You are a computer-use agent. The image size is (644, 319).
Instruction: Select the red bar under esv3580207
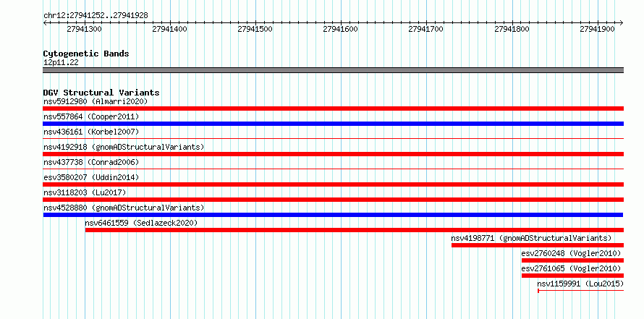tap(333, 184)
